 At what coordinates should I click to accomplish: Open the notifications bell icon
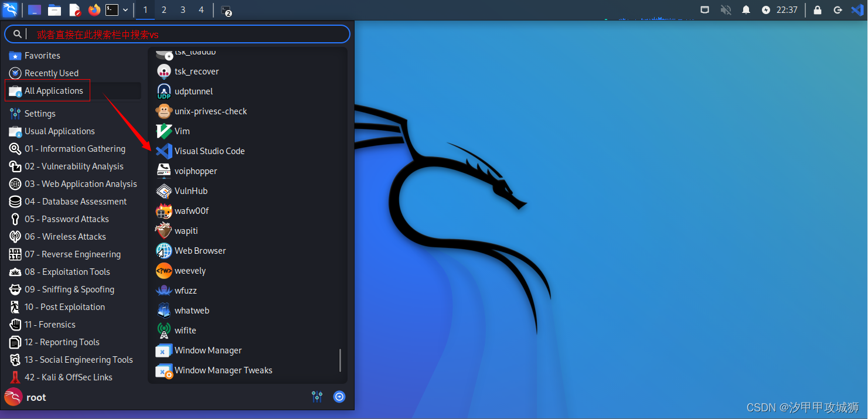tap(746, 10)
